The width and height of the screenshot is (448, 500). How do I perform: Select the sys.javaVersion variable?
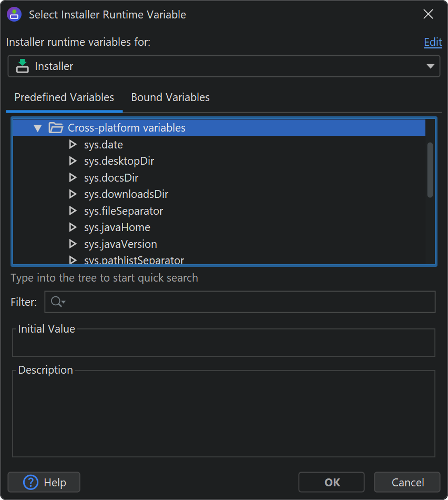(120, 244)
